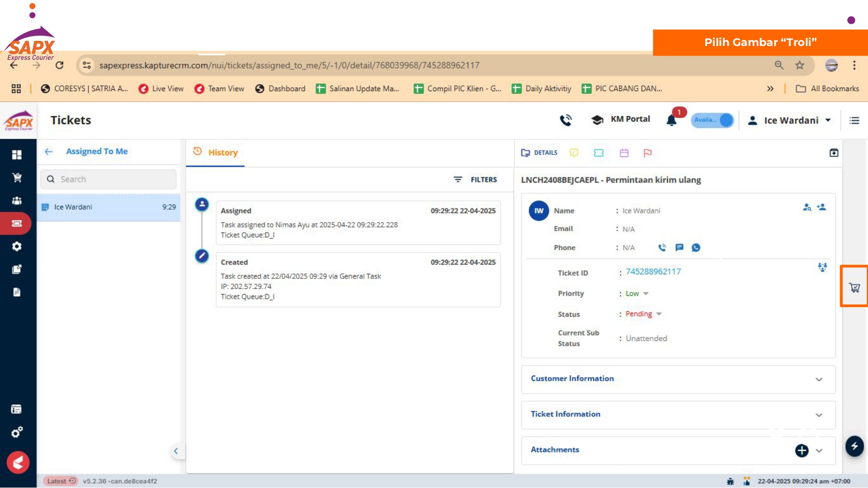Open the purple calendar icon in details toolbar
This screenshot has width=868, height=488.
coord(624,153)
